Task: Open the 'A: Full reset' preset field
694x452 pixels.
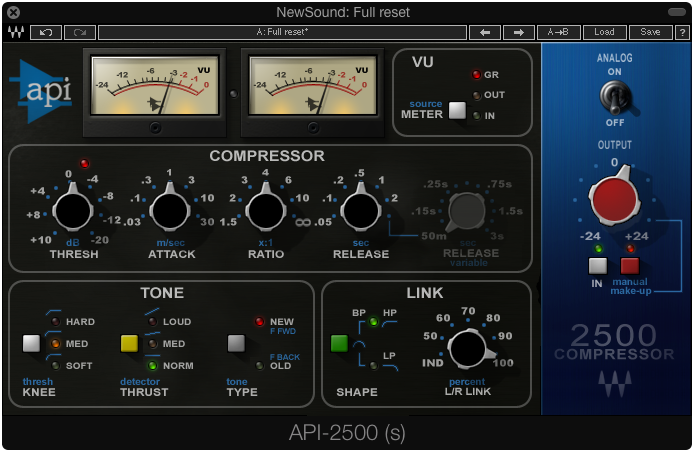Action: [282, 32]
